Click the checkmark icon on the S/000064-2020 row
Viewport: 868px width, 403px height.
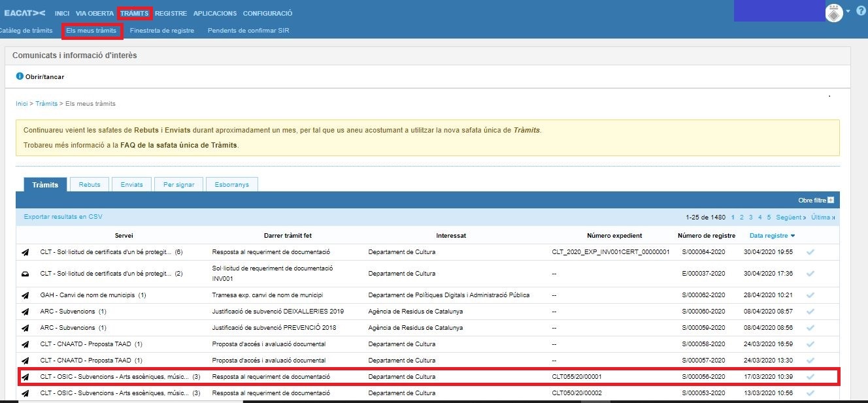pos(810,252)
